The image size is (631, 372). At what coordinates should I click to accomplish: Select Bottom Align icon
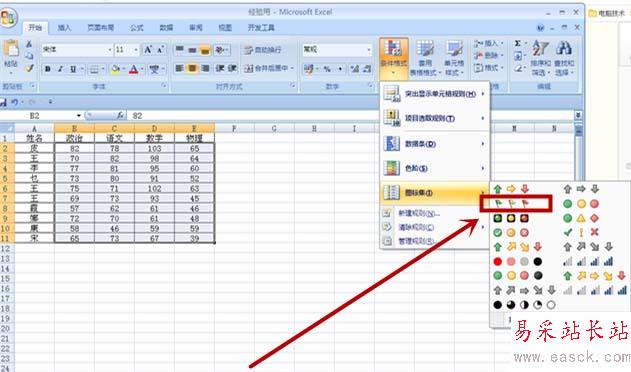205,50
